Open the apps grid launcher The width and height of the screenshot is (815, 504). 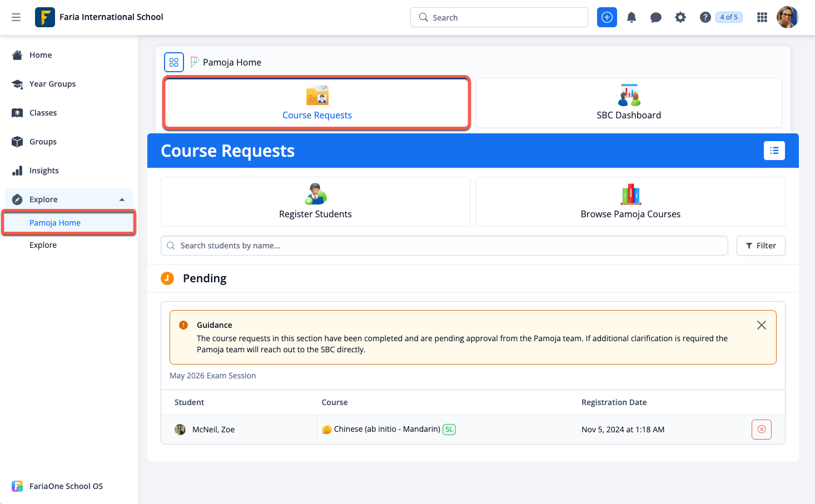(x=762, y=17)
